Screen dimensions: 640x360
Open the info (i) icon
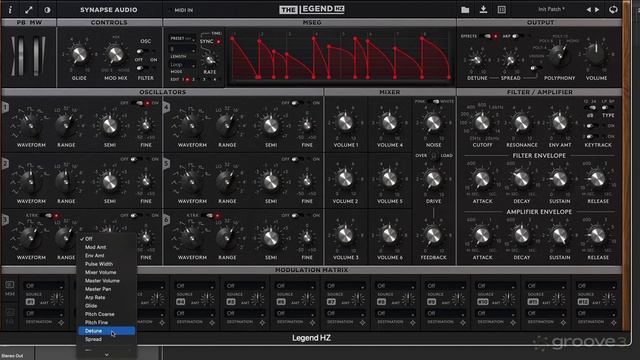click(x=10, y=9)
